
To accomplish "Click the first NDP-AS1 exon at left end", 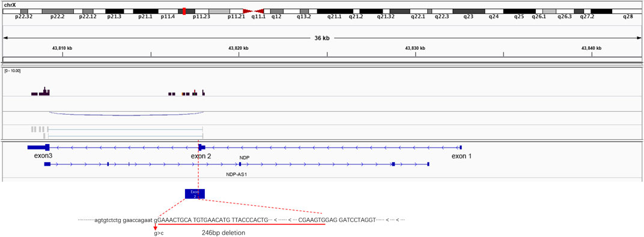I will pos(47,164).
